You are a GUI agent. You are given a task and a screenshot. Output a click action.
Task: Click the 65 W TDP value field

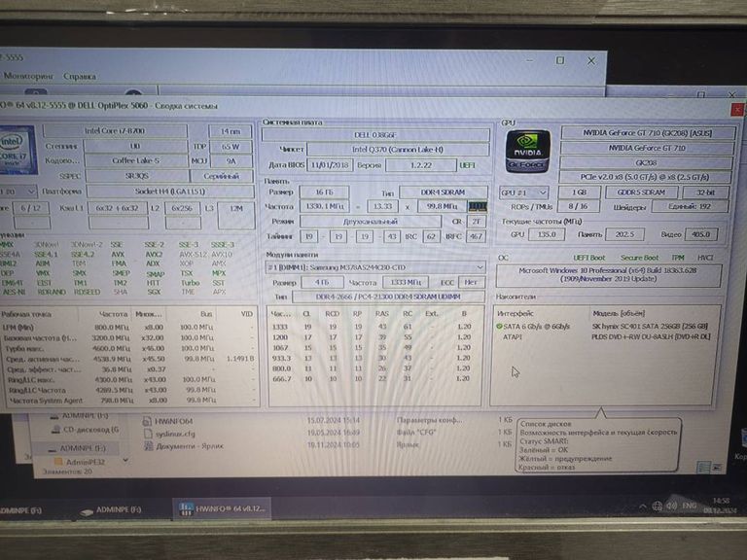(x=231, y=146)
